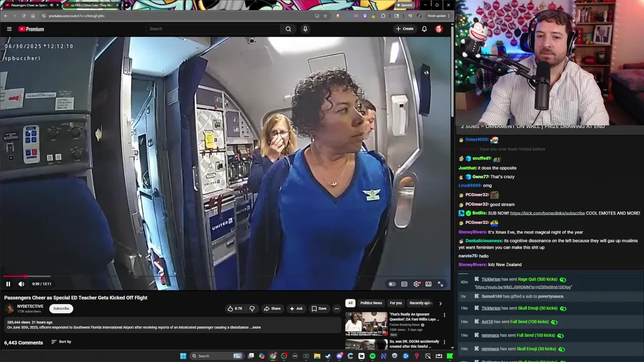The image size is (644, 362).
Task: Click into the YouTube search field
Action: point(213,29)
